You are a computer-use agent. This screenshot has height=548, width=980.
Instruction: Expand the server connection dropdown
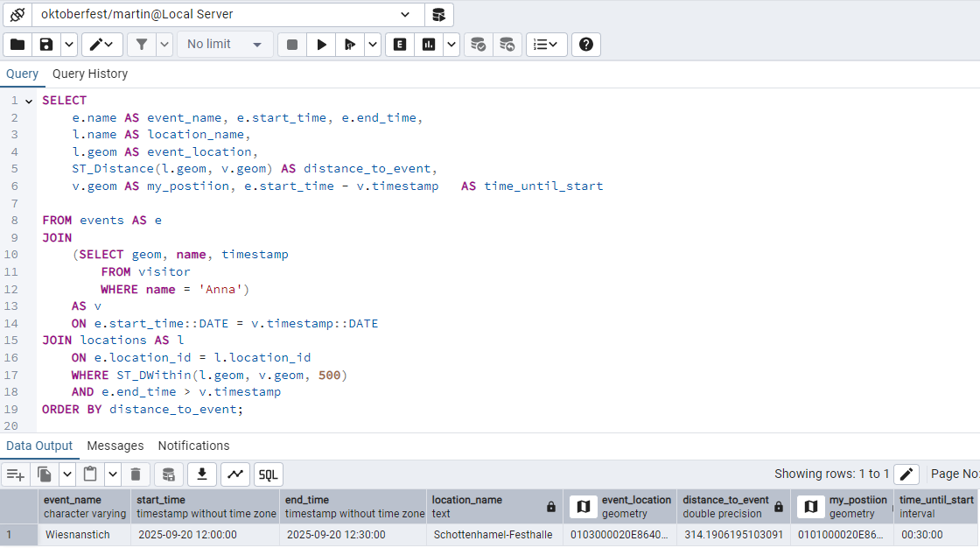click(405, 14)
